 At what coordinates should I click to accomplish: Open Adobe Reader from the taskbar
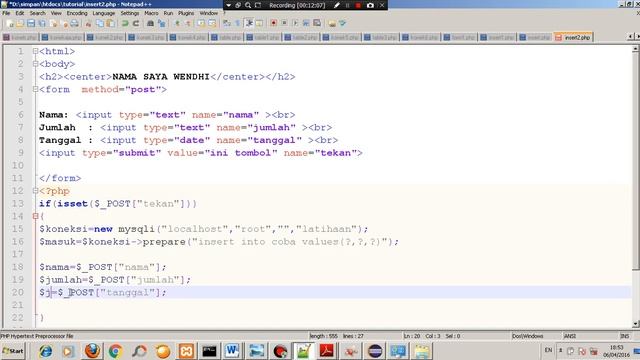tap(327, 351)
